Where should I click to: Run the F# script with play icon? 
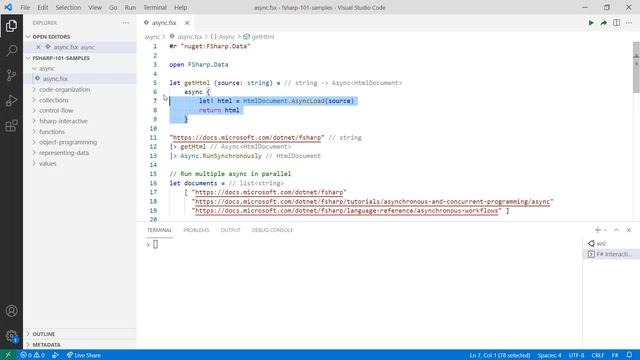click(591, 23)
